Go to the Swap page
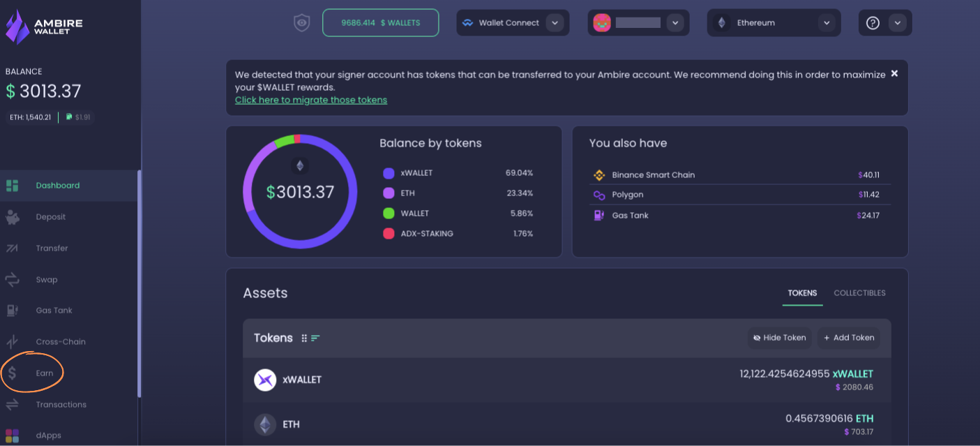This screenshot has height=446, width=980. [x=69, y=280]
